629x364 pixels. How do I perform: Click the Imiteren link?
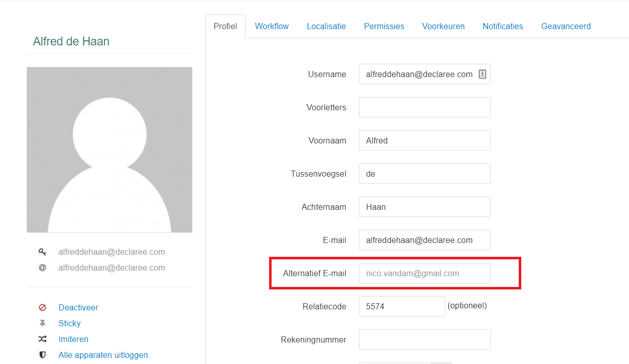pos(74,339)
